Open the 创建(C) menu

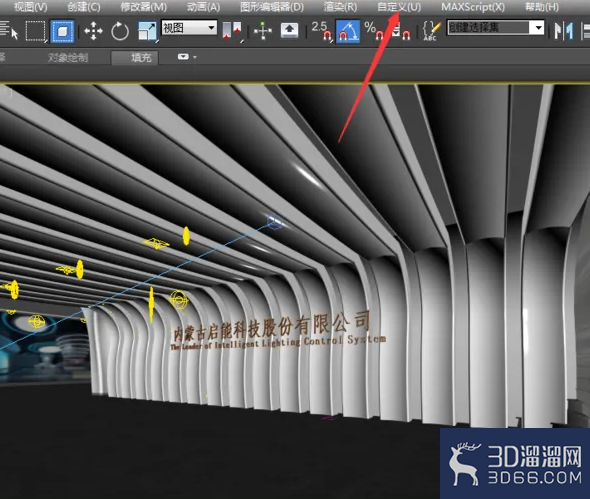tap(84, 7)
